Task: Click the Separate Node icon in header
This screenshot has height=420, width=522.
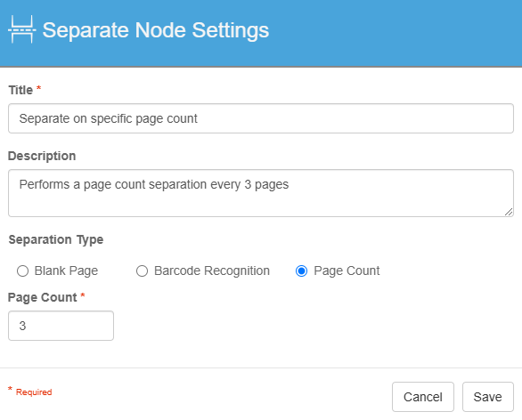Action: pyautogui.click(x=22, y=29)
